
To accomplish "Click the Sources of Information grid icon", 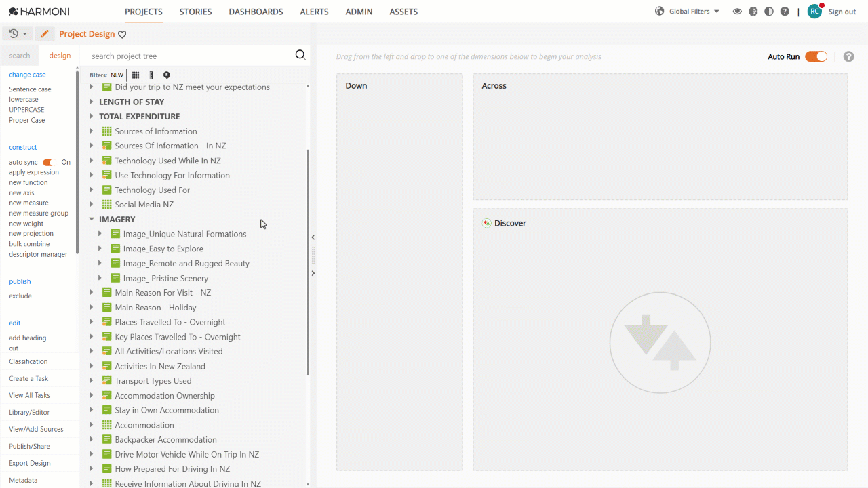I will click(106, 131).
